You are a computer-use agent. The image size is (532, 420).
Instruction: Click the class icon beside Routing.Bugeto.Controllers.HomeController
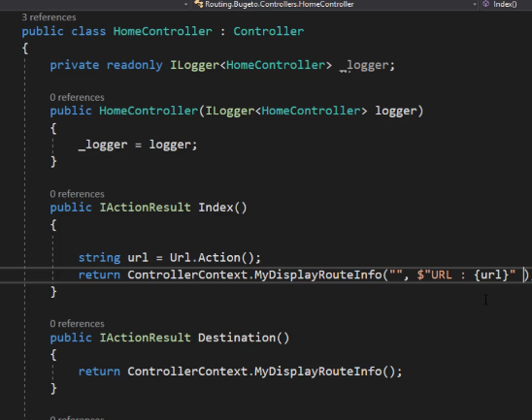(198, 4)
